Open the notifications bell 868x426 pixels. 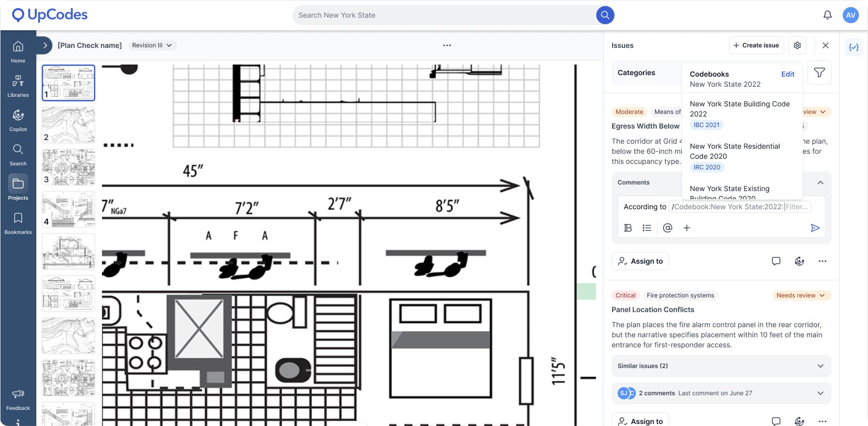click(828, 15)
